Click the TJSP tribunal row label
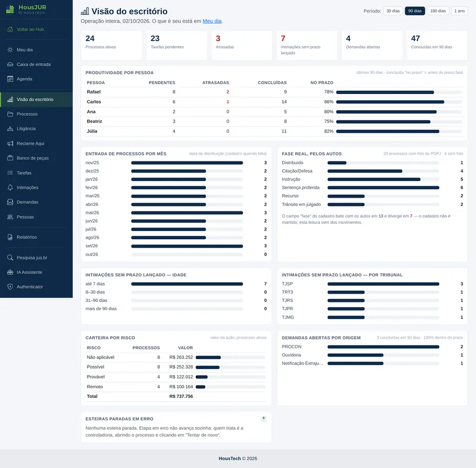Viewport: 476px width, 468px height. [x=287, y=284]
